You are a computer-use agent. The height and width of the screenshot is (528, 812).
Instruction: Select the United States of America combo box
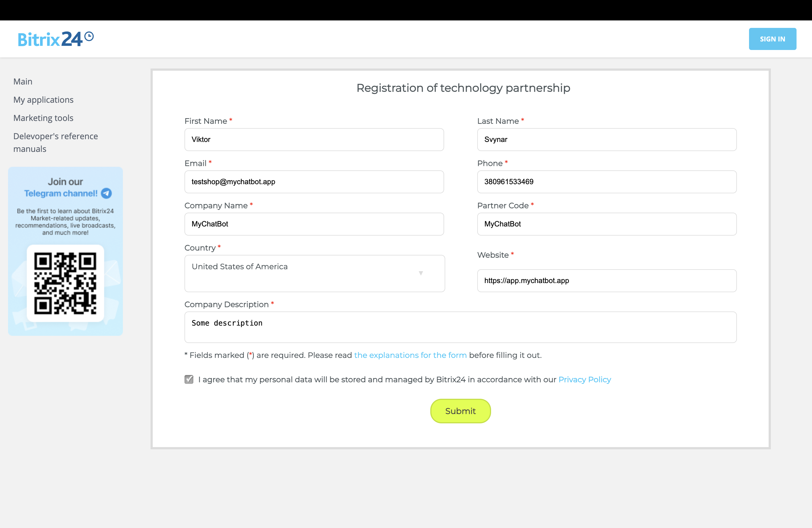click(x=300, y=273)
